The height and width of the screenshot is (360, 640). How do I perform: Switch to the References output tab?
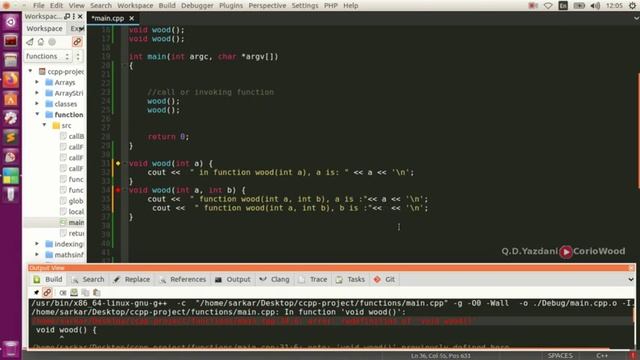(x=183, y=280)
